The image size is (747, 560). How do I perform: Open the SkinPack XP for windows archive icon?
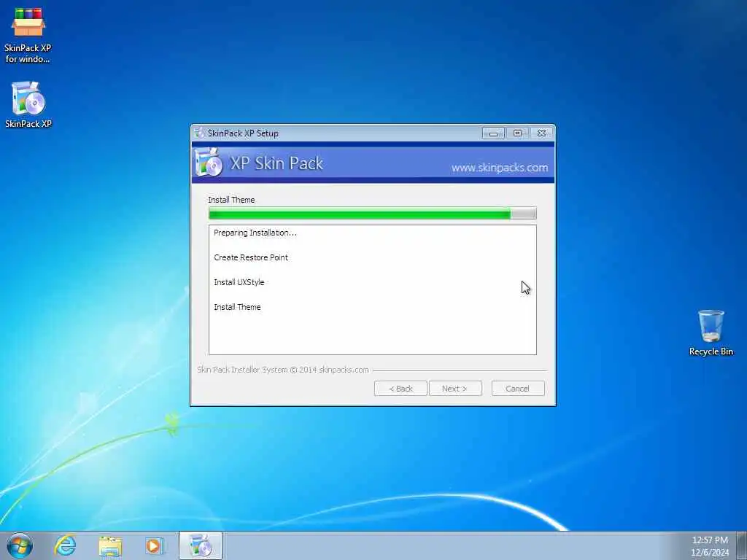(x=28, y=35)
